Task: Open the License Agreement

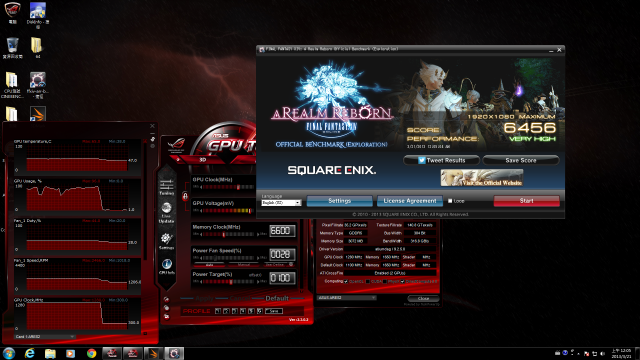Action: coord(410,201)
